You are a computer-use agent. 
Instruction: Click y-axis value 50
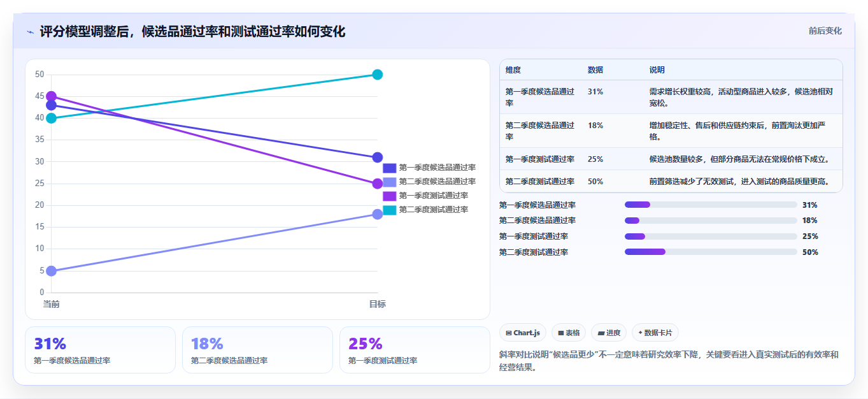[x=39, y=75]
